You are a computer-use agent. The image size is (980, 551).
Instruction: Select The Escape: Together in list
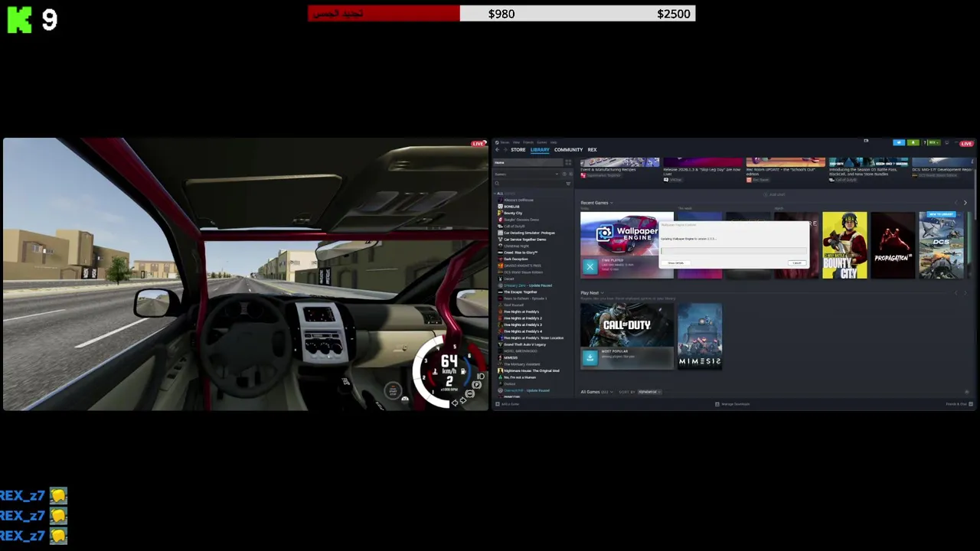(521, 292)
